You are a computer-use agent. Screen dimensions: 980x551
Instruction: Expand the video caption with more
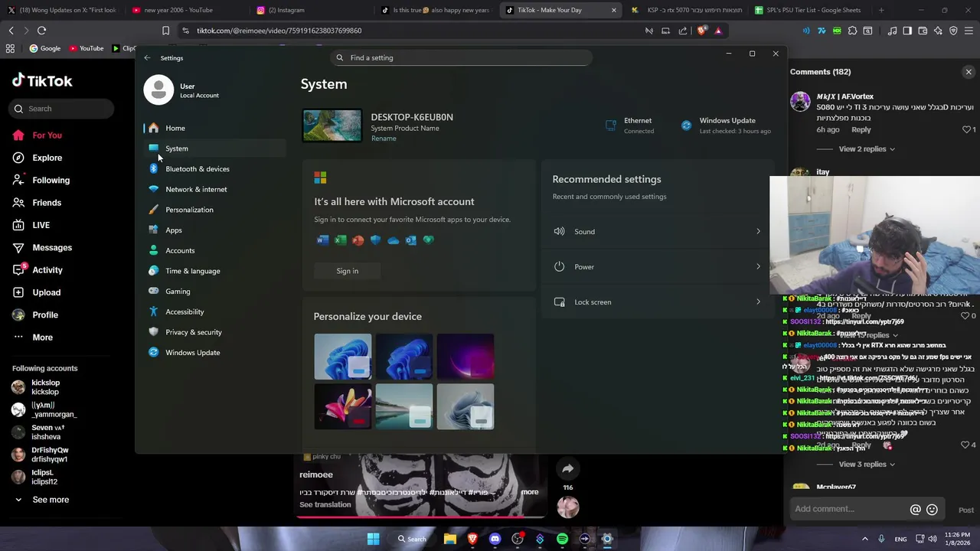point(530,492)
